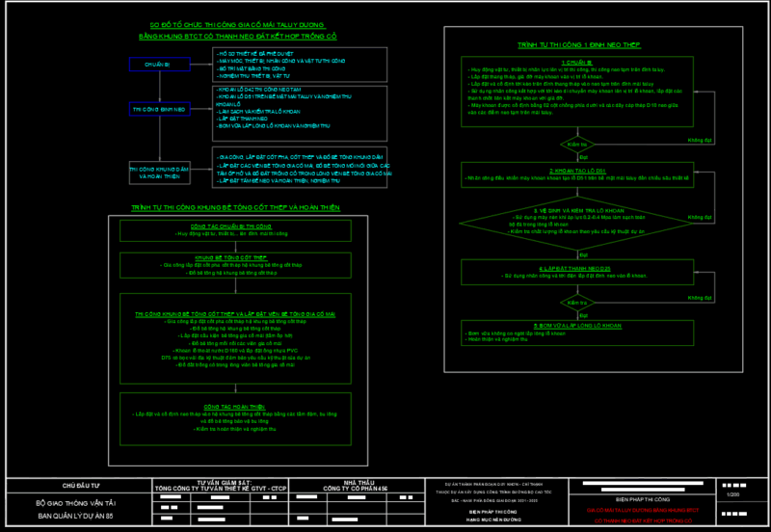Click the blue CHUẨN BỊ flowchart box
Screen dimensions: 771x532
click(x=158, y=65)
